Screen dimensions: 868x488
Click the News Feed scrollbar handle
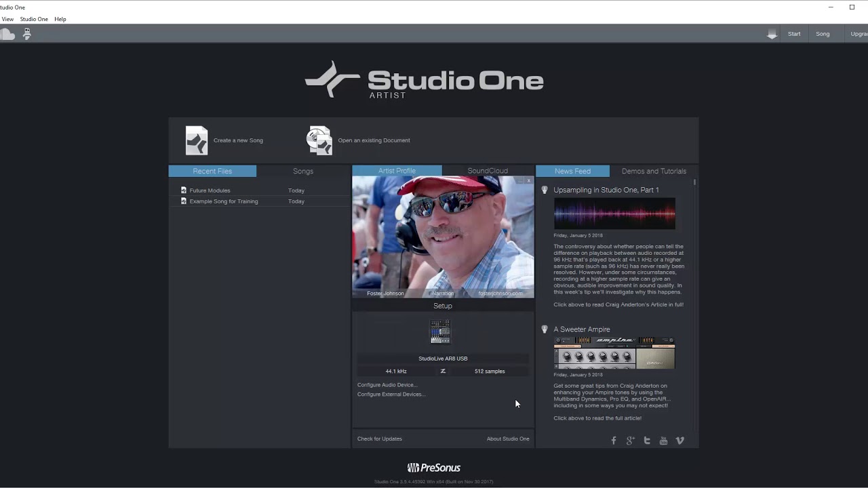pyautogui.click(x=694, y=182)
